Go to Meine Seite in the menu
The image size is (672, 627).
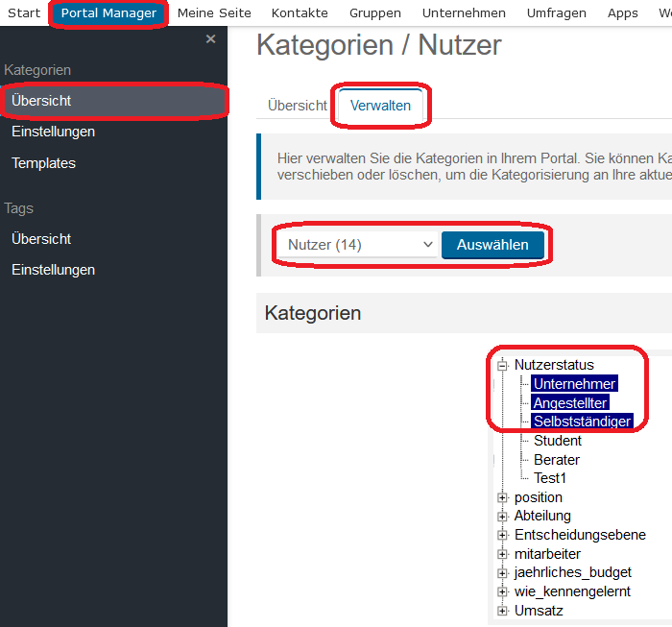214,12
